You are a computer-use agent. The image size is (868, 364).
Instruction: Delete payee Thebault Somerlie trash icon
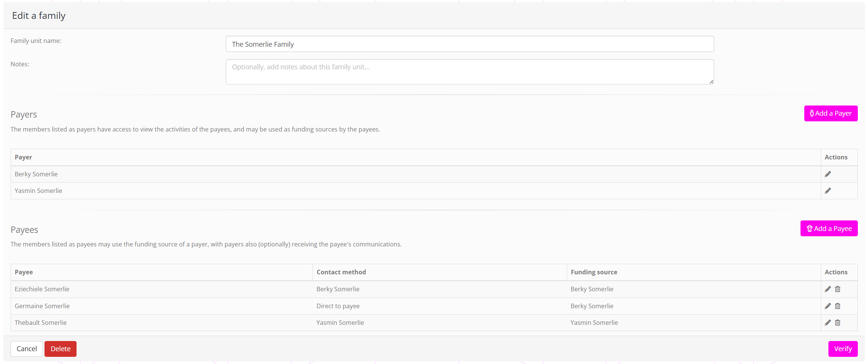(837, 323)
